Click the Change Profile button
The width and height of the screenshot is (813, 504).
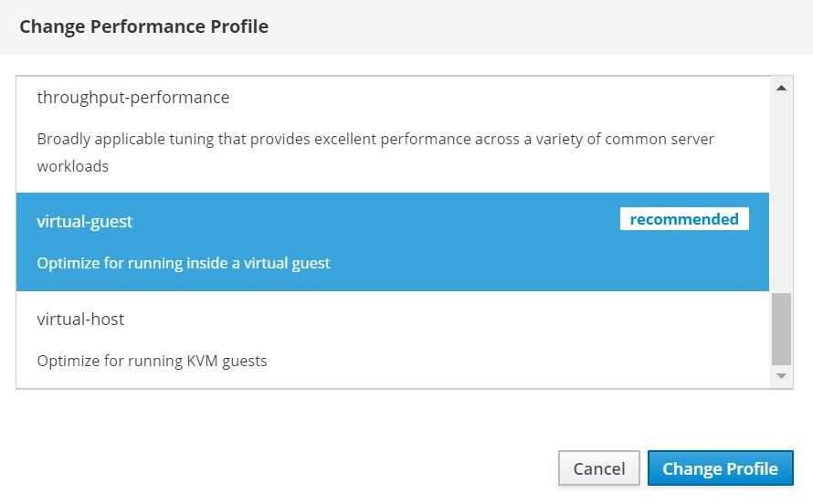tap(720, 468)
